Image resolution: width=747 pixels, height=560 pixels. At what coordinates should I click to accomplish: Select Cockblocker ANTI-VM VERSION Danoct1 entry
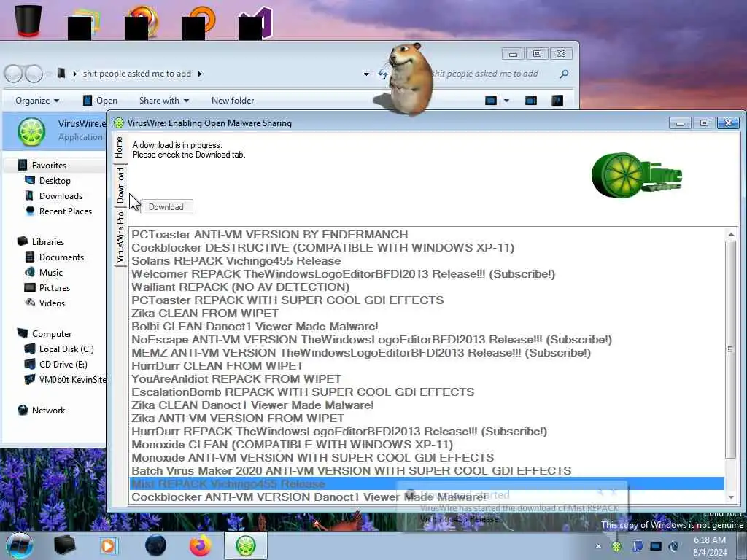[427, 497]
